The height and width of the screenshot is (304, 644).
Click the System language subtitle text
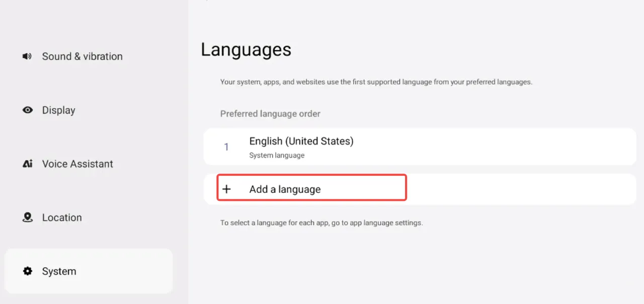277,156
